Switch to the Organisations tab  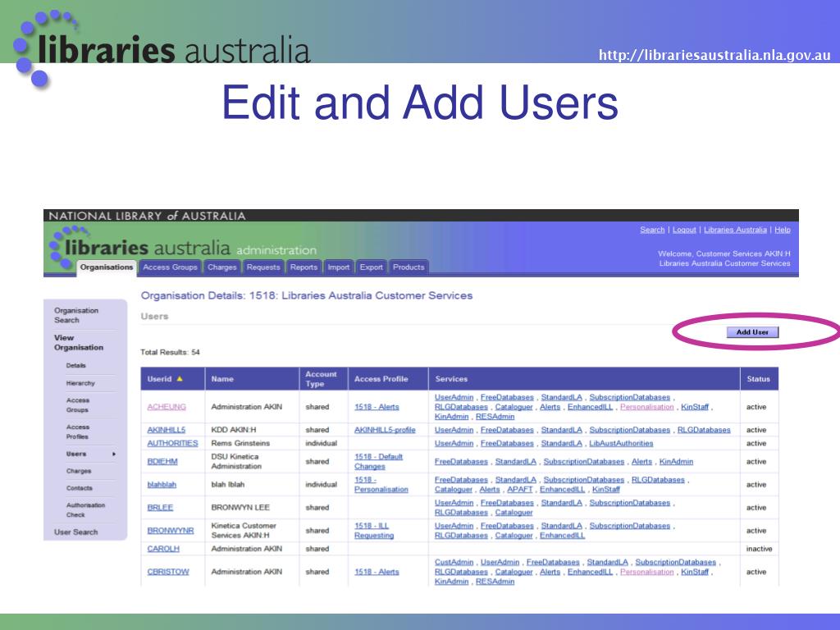pos(107,267)
